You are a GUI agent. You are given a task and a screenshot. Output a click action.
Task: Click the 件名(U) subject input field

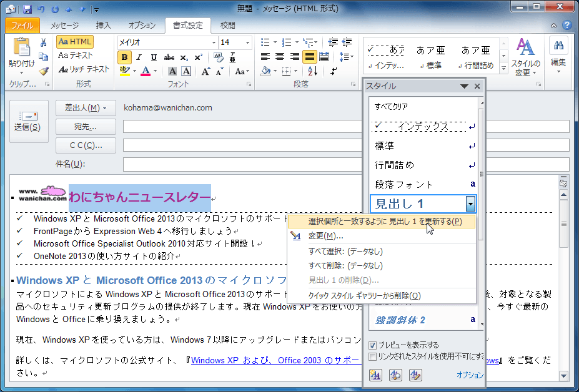click(x=346, y=164)
